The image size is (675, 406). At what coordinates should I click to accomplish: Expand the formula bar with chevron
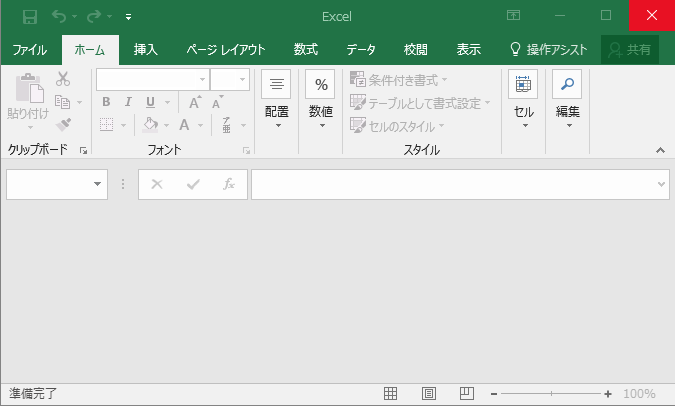(662, 184)
